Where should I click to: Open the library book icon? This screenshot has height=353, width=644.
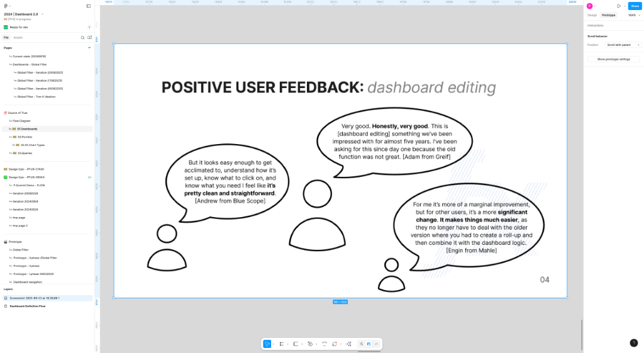pos(89,37)
